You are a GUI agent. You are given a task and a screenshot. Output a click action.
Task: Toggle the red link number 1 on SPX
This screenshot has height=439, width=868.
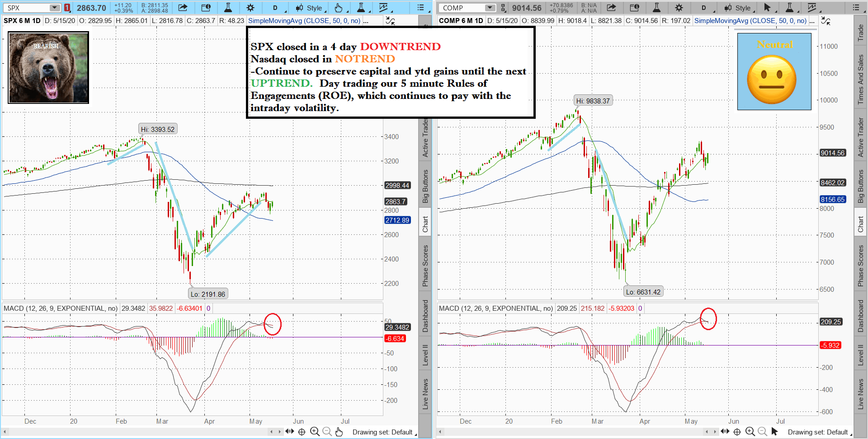(x=67, y=8)
